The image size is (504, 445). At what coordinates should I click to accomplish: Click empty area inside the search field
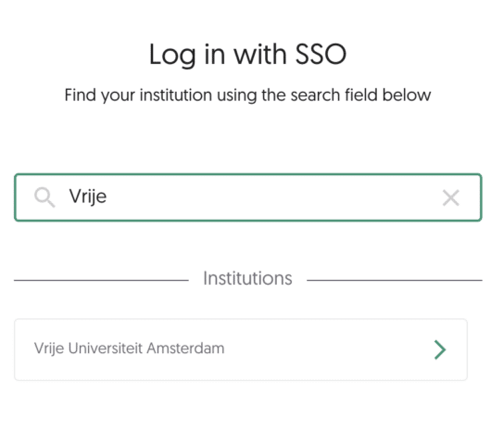tap(273, 197)
